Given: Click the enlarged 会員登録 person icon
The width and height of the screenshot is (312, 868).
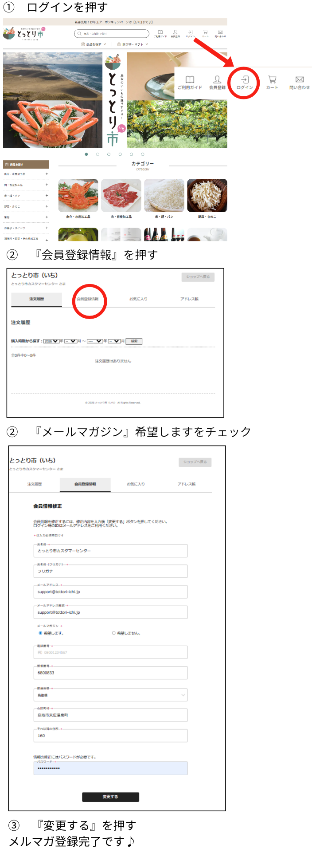Looking at the screenshot, I should (x=217, y=82).
